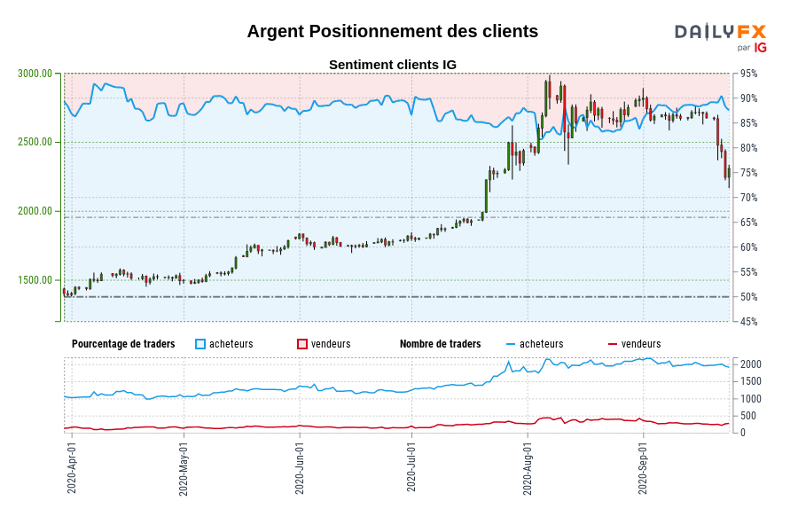Click the 50% axis label
The height and width of the screenshot is (532, 798).
[x=748, y=297]
